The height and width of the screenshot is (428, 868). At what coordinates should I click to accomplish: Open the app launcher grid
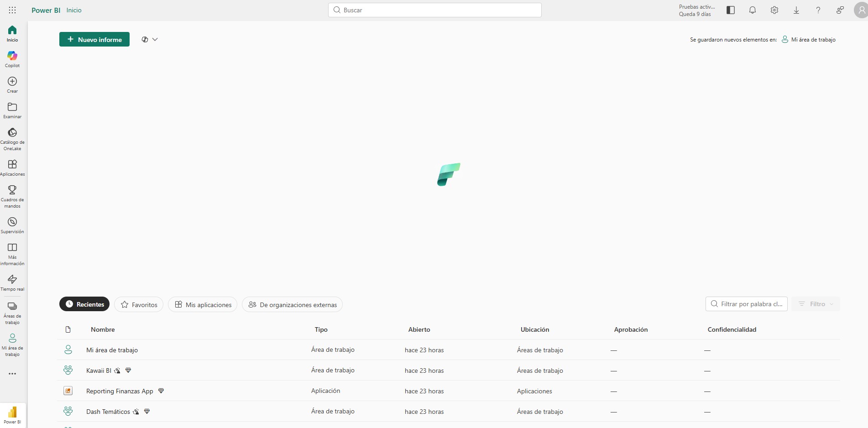(12, 10)
